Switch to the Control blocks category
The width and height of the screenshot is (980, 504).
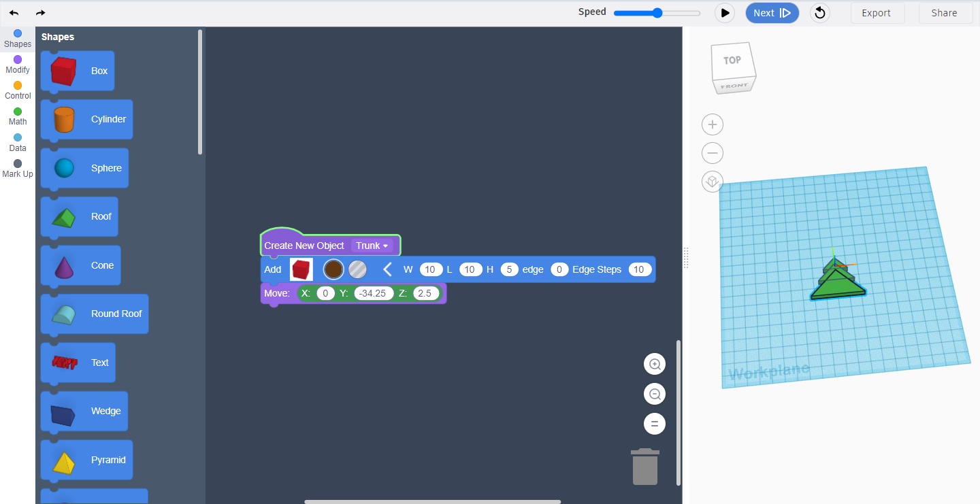click(x=17, y=88)
